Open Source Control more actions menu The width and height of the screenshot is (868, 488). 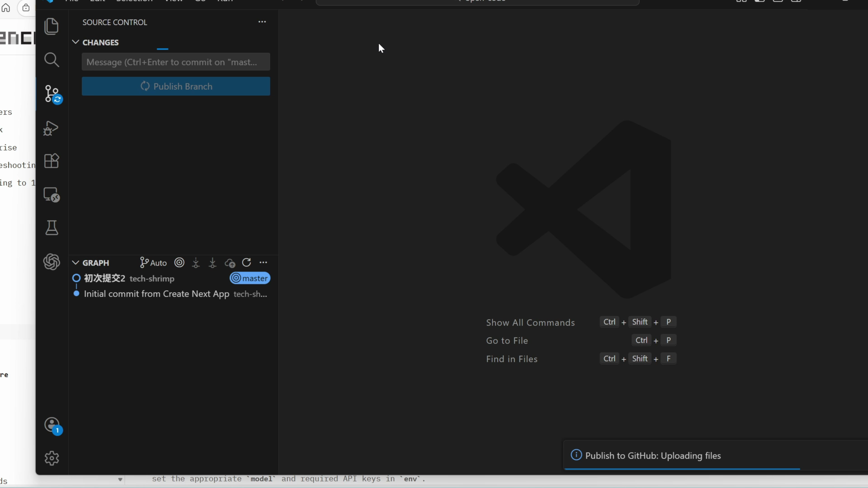(262, 22)
